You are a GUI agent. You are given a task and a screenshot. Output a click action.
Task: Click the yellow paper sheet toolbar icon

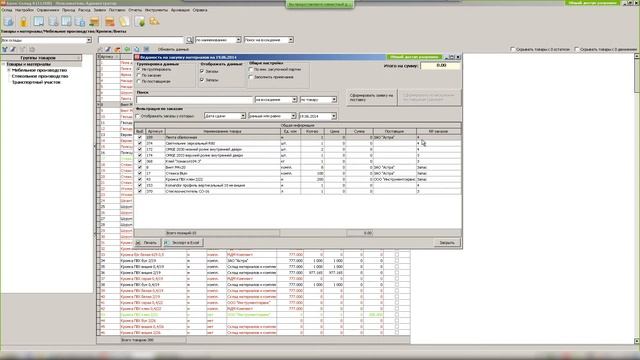tap(124, 21)
